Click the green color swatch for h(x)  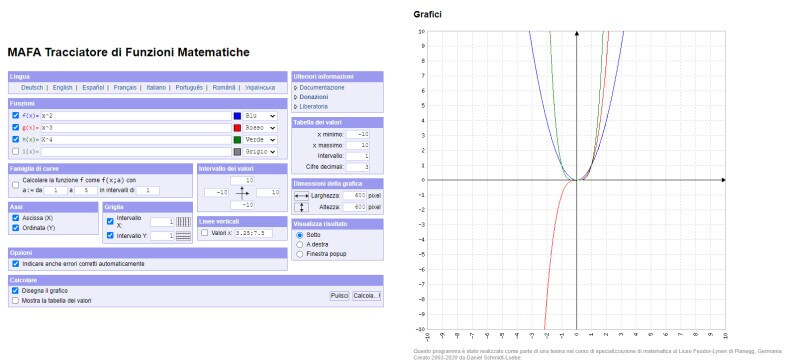pyautogui.click(x=237, y=140)
